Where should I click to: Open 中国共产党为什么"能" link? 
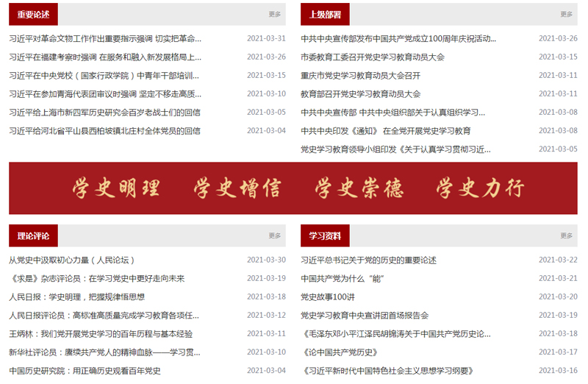coord(343,278)
